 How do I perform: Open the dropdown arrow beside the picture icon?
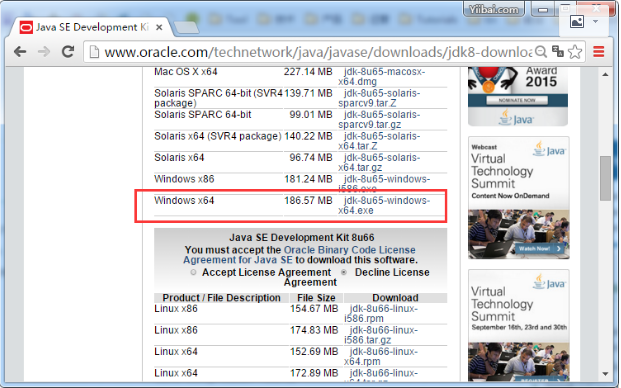click(x=595, y=21)
